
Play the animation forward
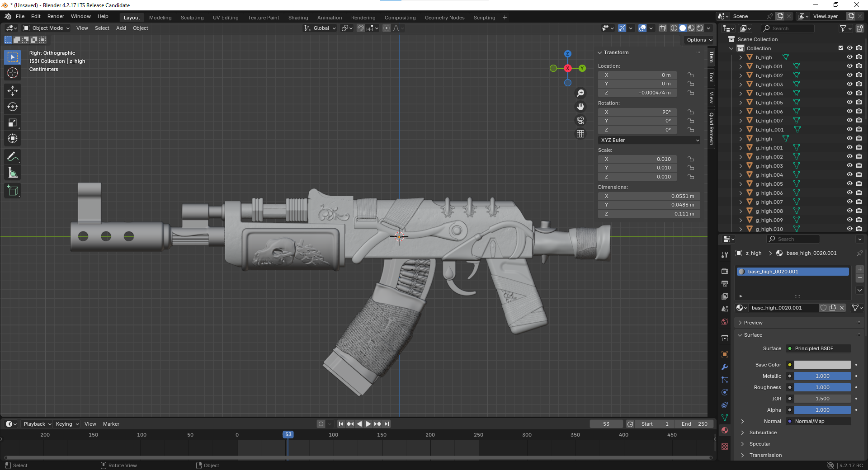[368, 424]
